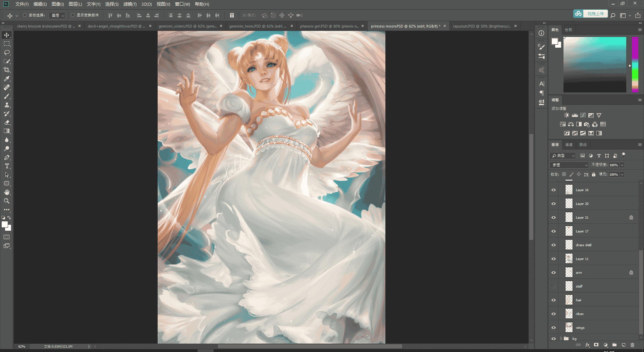Screen dimensions: 644x352
Task: Enable the auto-select checkbox
Action: [x=25, y=15]
